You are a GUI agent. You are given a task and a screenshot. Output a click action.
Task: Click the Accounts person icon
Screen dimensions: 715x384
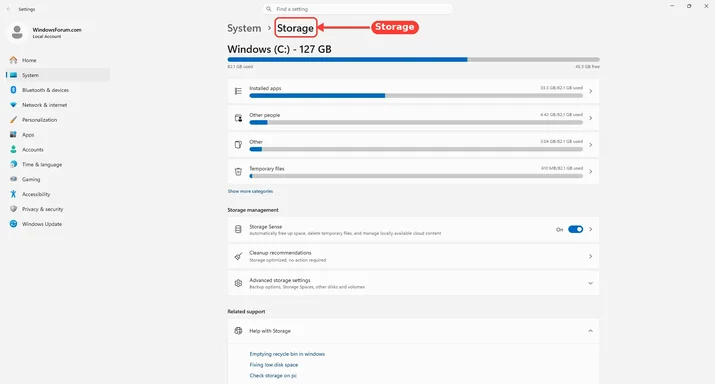click(x=13, y=149)
